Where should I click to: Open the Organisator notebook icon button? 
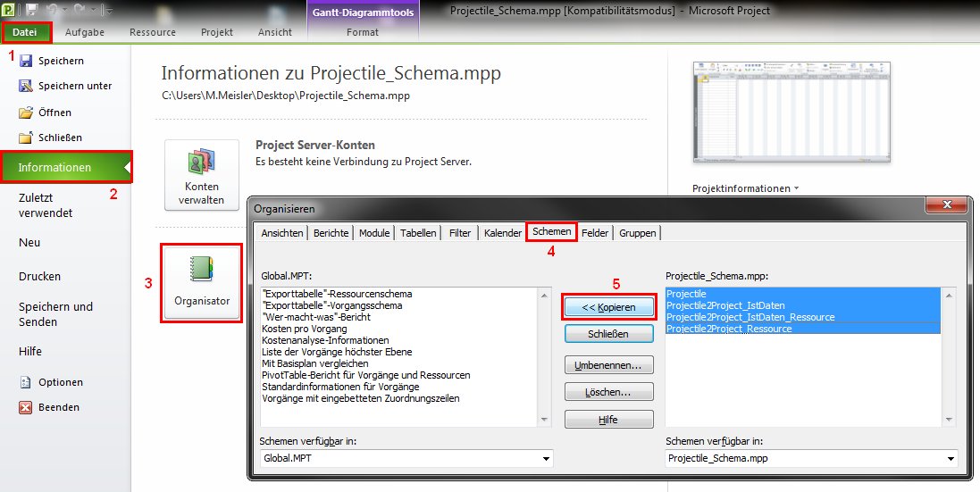click(201, 271)
